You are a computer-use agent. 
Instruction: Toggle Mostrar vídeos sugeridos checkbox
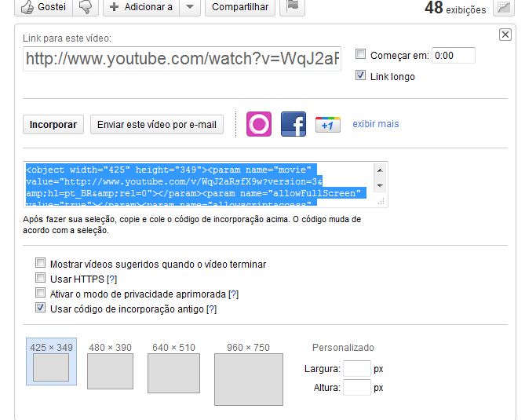point(40,263)
